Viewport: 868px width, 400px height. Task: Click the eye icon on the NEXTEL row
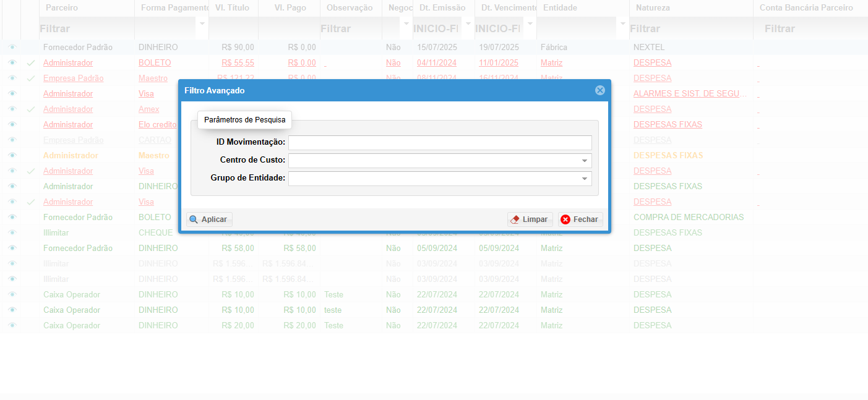point(12,47)
